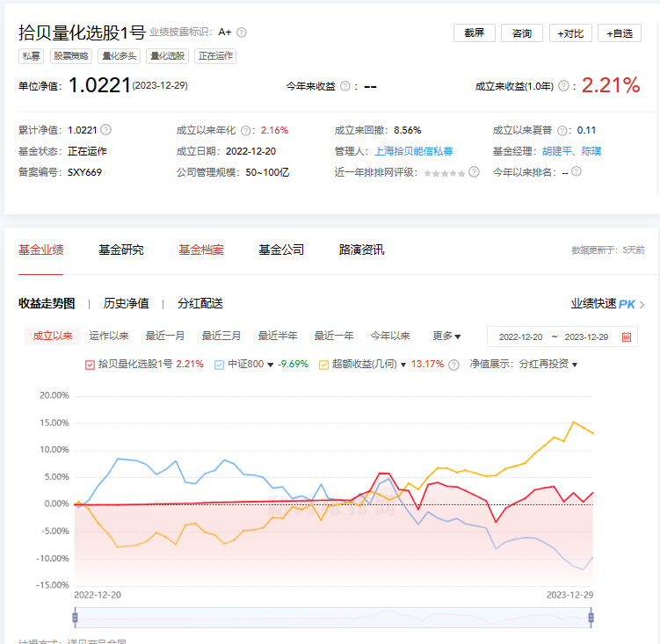Open 中证800 benchmark dropdown arrow
This screenshot has height=644, width=660.
[270, 365]
